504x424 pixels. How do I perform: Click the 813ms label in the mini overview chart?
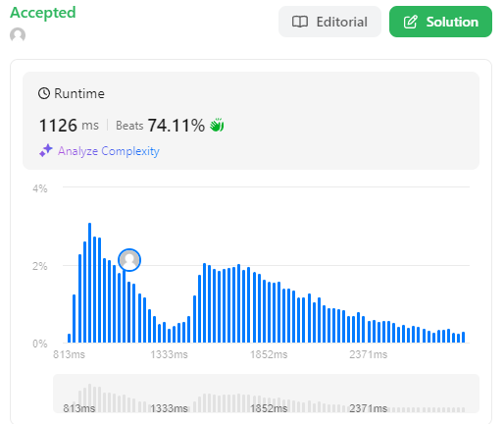pyautogui.click(x=79, y=408)
